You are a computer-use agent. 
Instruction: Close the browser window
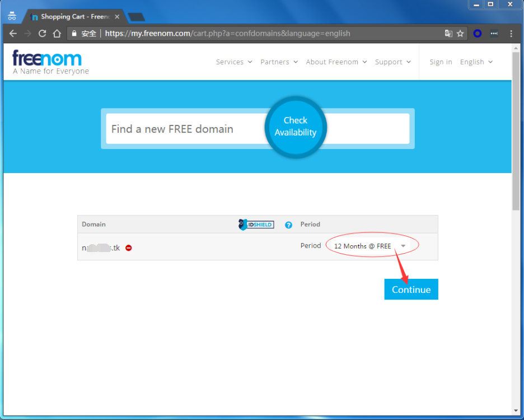click(510, 4)
